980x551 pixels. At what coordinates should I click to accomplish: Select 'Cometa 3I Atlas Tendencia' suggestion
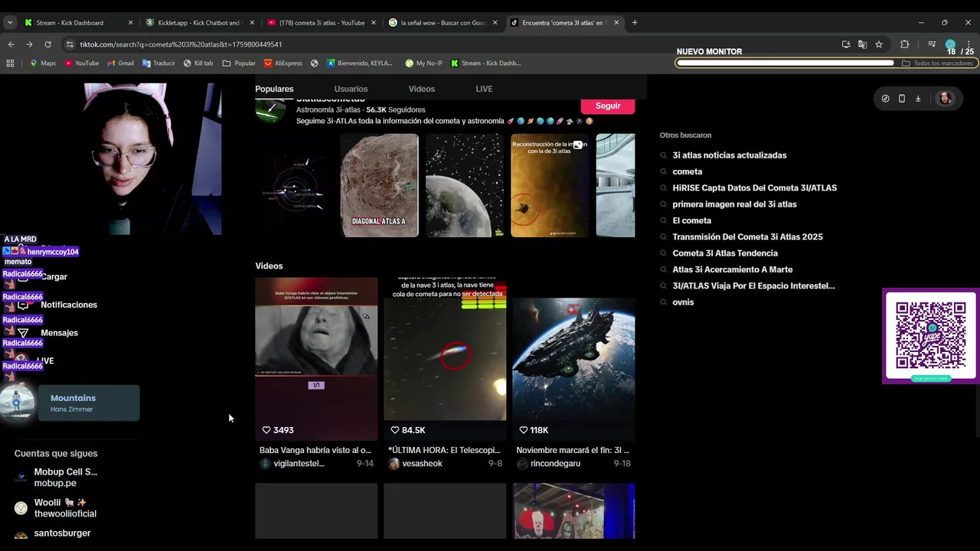[x=724, y=253]
